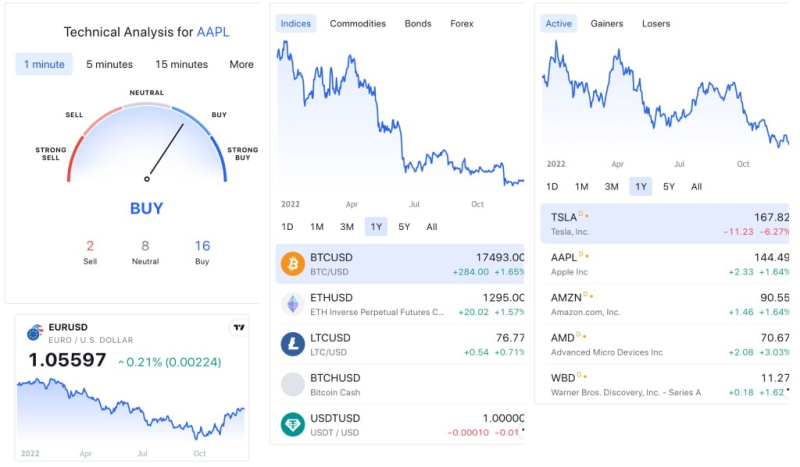The height and width of the screenshot is (467, 800).
Task: Switch to the Active stocks tab
Action: point(559,23)
